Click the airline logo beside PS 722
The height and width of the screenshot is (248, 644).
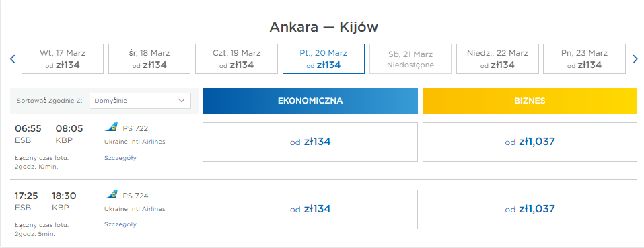111,127
